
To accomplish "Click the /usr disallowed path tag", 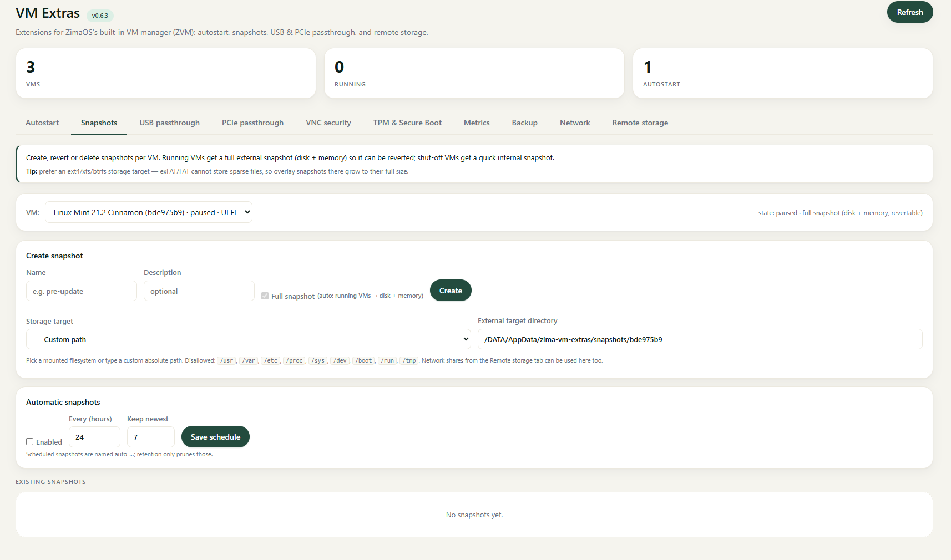I will click(227, 360).
